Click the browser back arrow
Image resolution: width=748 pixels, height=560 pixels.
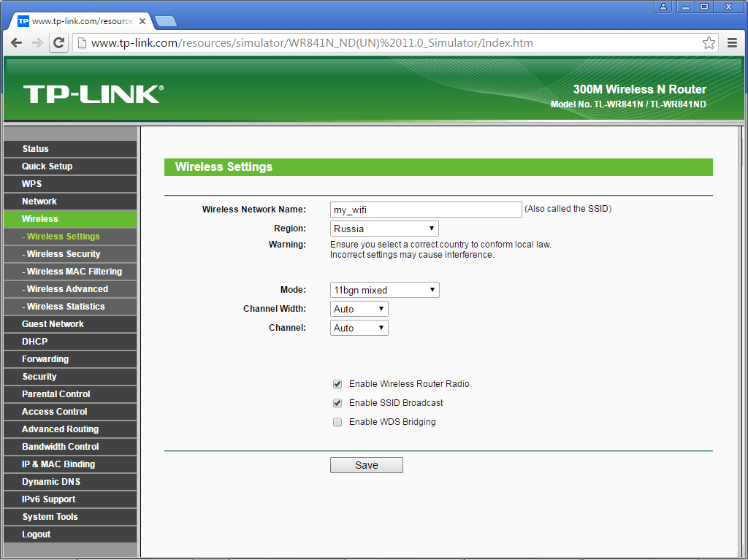click(17, 43)
